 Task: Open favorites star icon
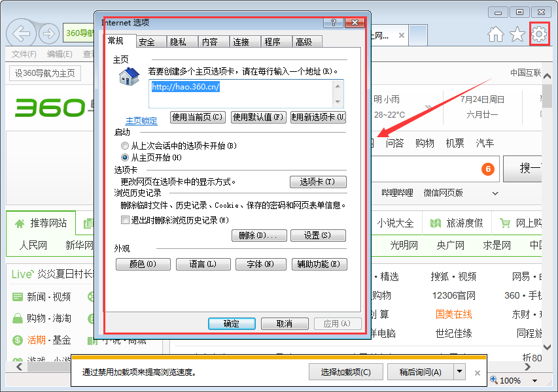click(517, 34)
